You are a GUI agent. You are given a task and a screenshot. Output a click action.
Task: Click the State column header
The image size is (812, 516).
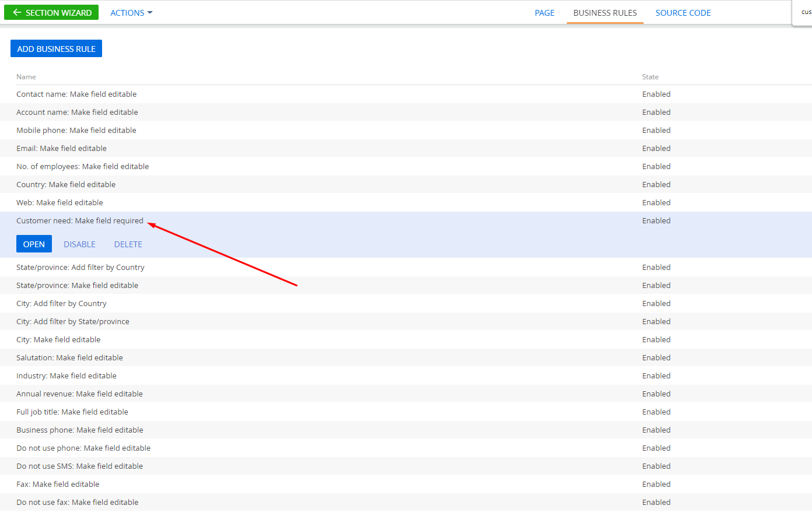[x=650, y=77]
